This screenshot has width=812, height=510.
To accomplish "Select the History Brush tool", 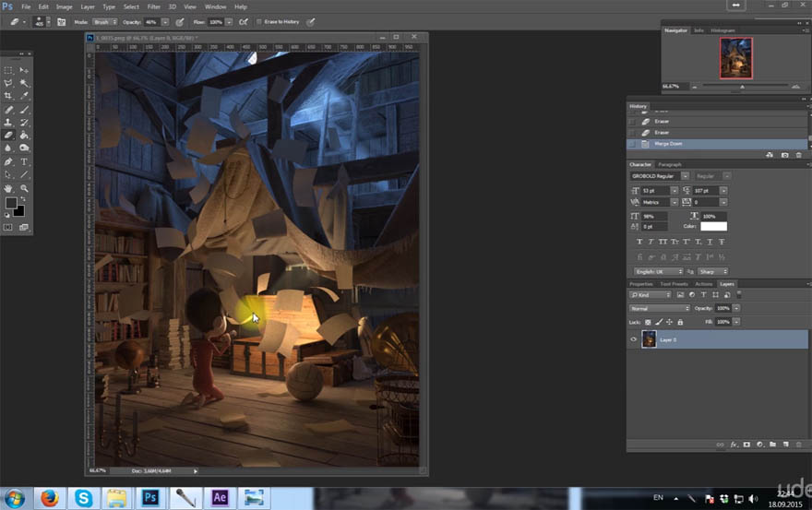I will (x=24, y=122).
